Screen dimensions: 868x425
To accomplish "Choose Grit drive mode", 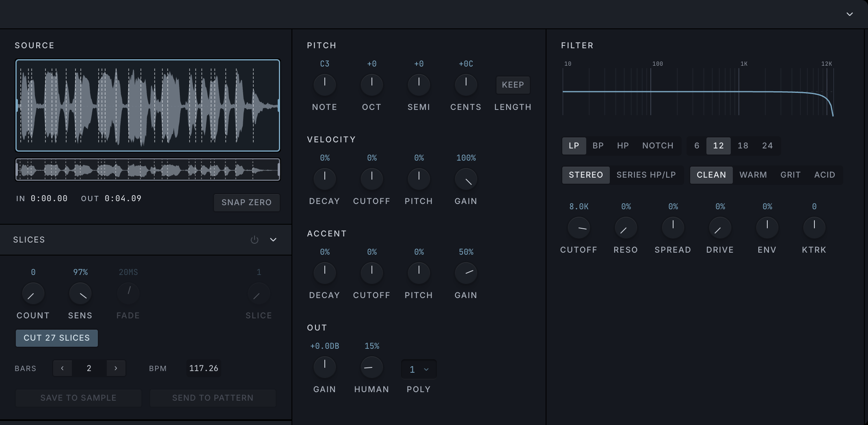I will tap(790, 175).
